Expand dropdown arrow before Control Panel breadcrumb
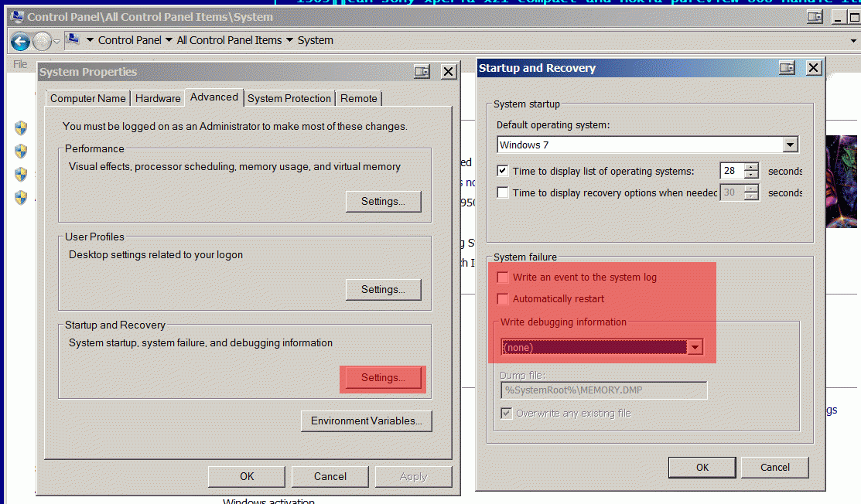The height and width of the screenshot is (504, 861). click(90, 40)
